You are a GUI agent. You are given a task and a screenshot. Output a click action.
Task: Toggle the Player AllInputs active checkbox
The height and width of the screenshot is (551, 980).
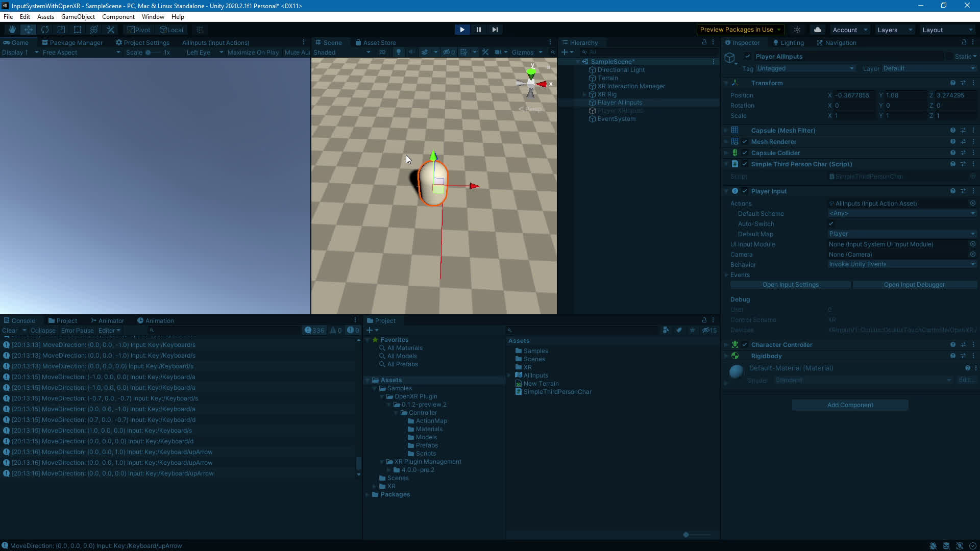coord(748,57)
